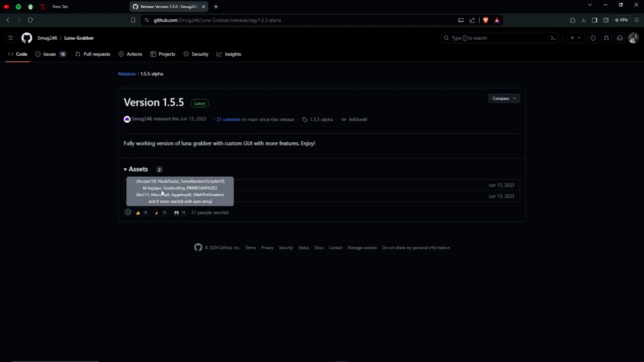644x362 pixels.
Task: Open the 21 commits link
Action: click(x=228, y=120)
